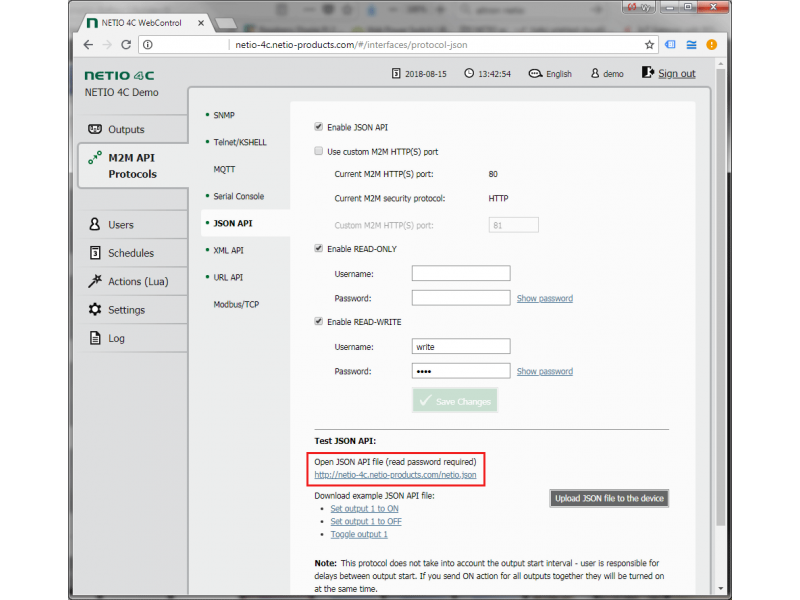This screenshot has width=800, height=600.
Task: Switch to the SNMP protocol tab
Action: (224, 115)
